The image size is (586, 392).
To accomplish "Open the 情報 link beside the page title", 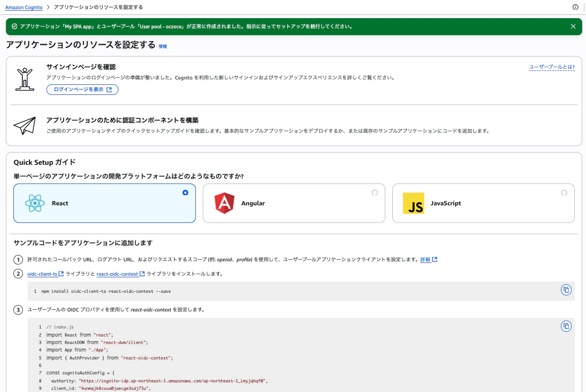I will (x=163, y=46).
